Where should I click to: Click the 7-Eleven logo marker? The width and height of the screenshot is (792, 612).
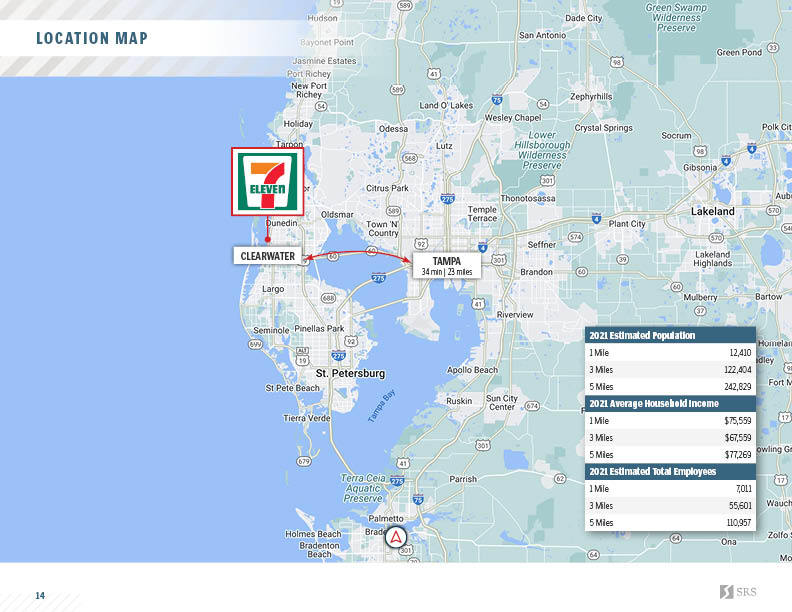click(268, 182)
